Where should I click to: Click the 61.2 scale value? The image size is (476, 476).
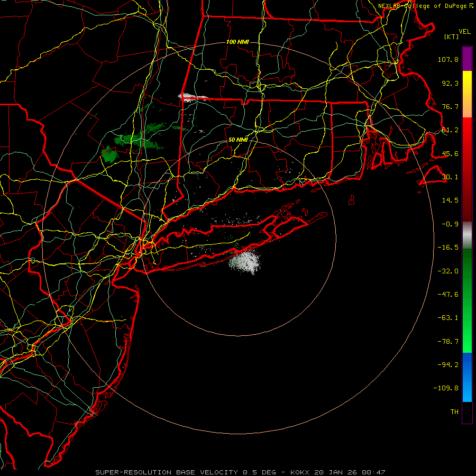[x=450, y=130]
